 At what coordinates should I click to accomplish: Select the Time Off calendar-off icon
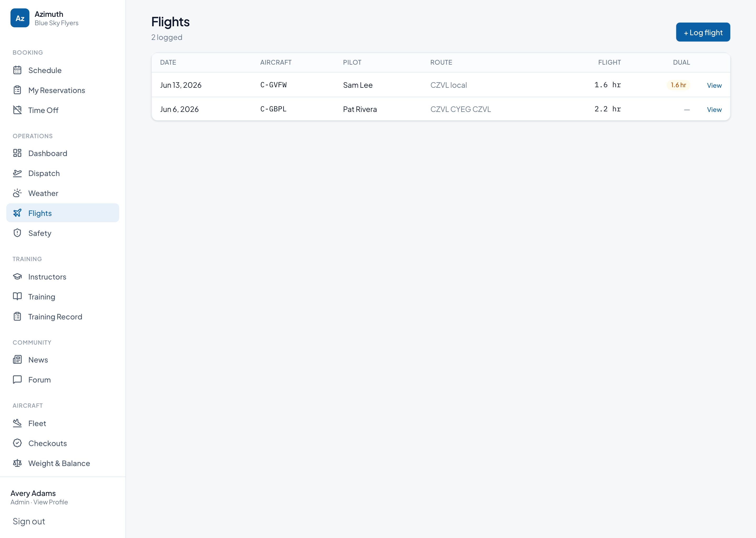tap(17, 110)
